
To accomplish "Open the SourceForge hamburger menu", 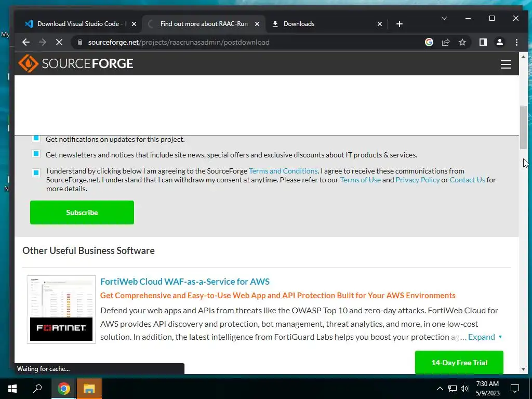I will pos(506,64).
